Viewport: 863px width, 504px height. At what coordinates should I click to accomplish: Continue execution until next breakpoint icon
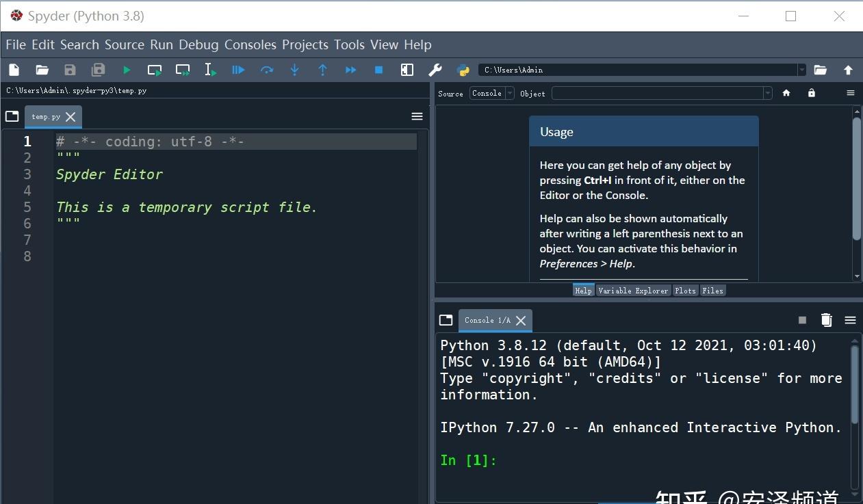pyautogui.click(x=351, y=70)
